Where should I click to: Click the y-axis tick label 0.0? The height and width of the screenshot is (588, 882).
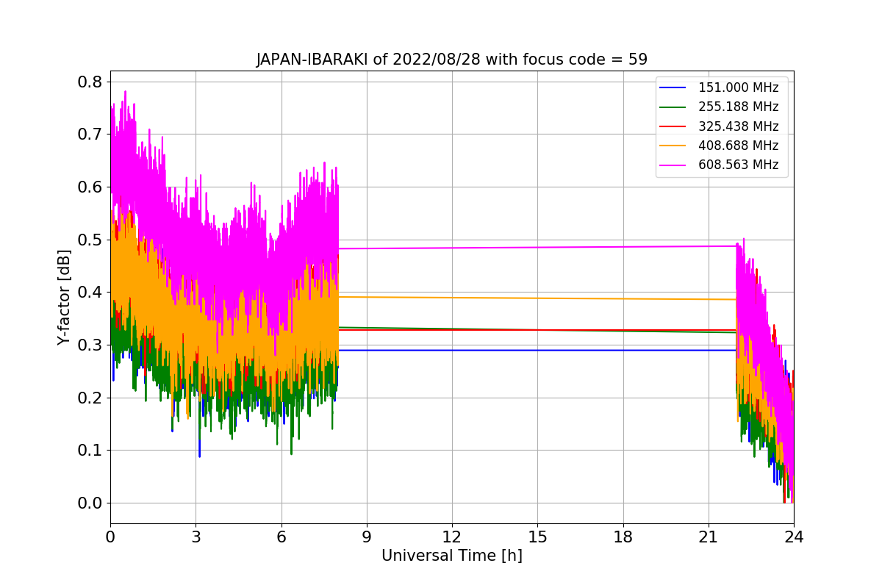pos(90,503)
